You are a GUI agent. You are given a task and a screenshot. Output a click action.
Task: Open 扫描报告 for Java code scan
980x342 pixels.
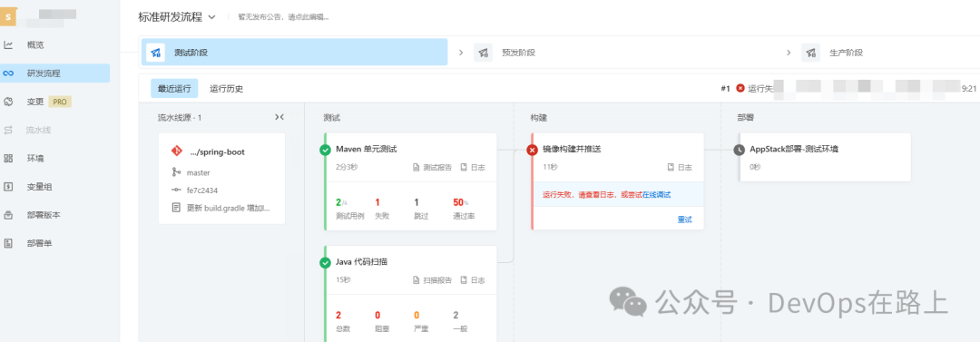click(x=432, y=280)
